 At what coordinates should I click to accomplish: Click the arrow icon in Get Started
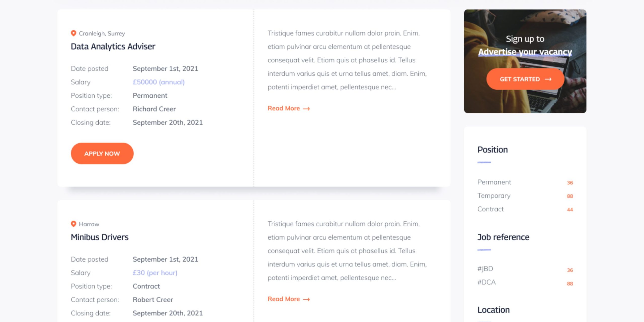pos(548,79)
